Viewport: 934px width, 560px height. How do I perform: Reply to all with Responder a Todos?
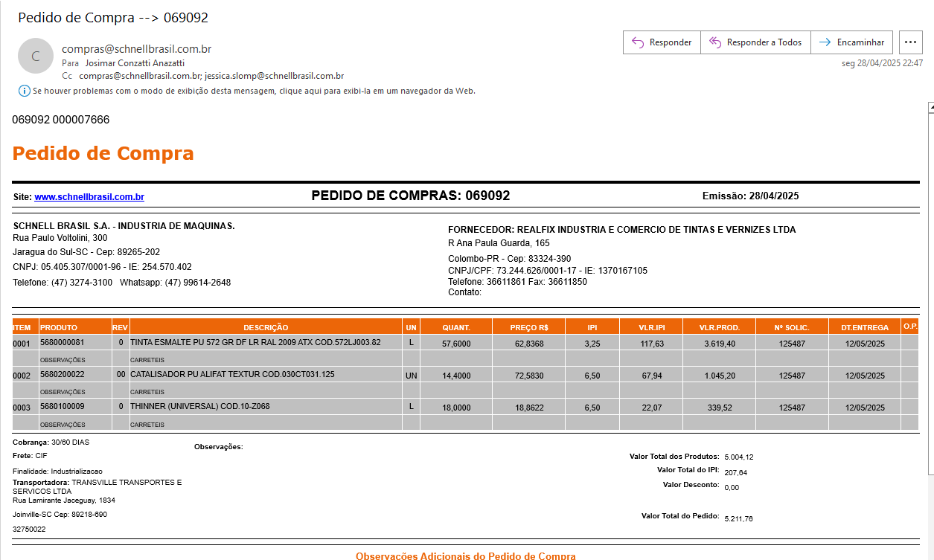pyautogui.click(x=755, y=42)
